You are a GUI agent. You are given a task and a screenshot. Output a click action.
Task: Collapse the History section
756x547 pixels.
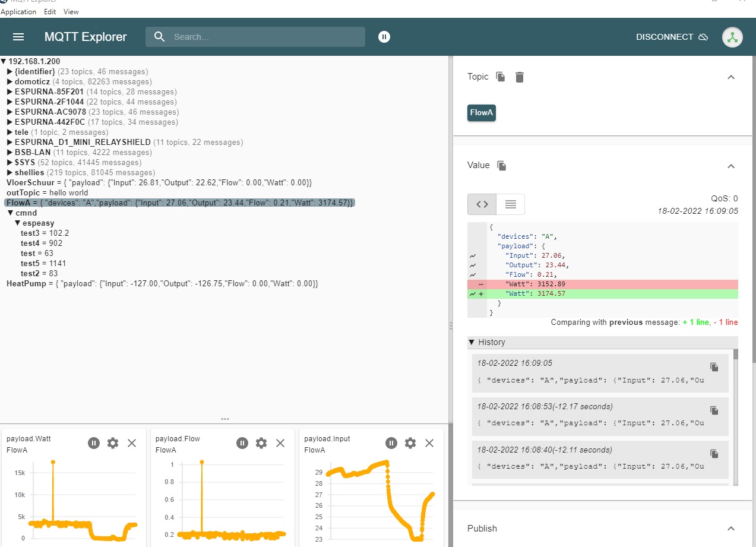[x=472, y=342]
